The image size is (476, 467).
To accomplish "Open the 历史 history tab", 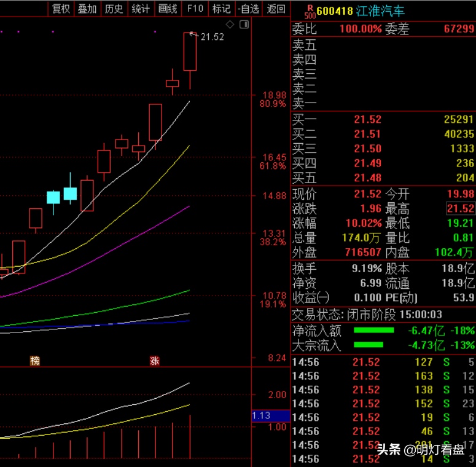I will pyautogui.click(x=114, y=9).
